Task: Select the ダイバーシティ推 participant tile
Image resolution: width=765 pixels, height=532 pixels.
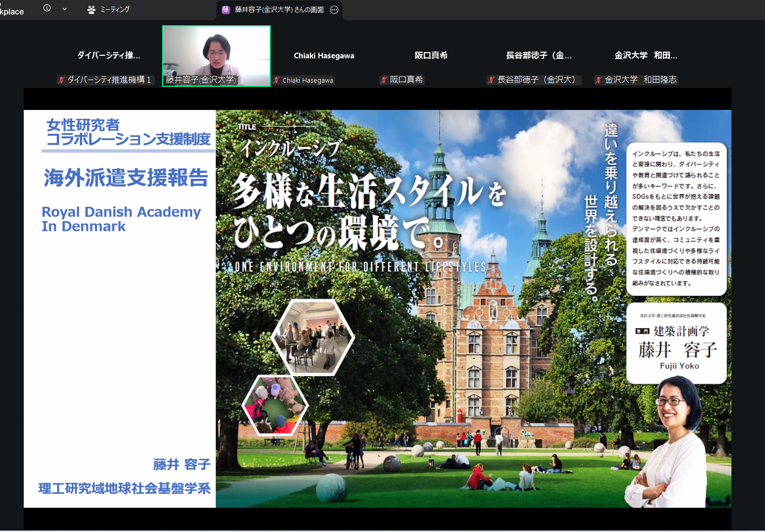Action: [108, 56]
